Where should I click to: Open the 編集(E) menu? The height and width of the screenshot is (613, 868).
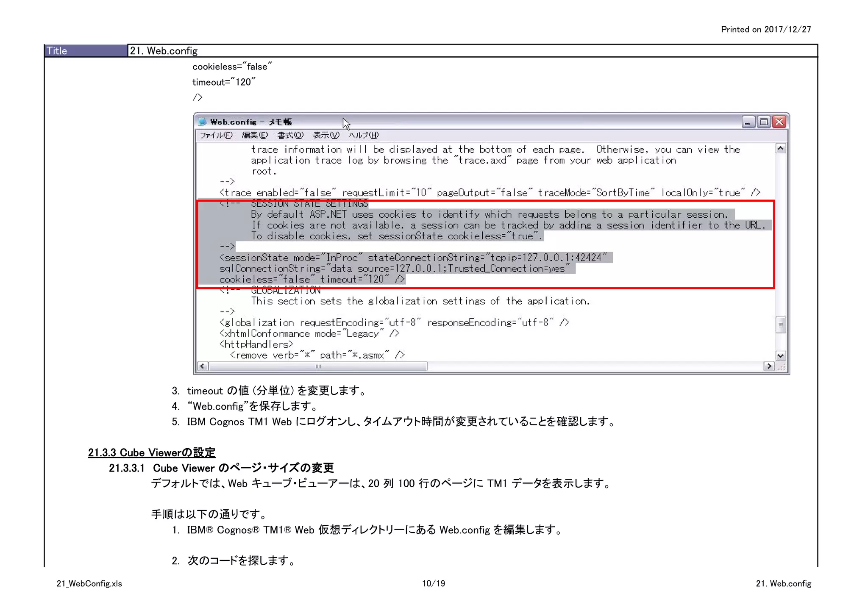pyautogui.click(x=255, y=135)
